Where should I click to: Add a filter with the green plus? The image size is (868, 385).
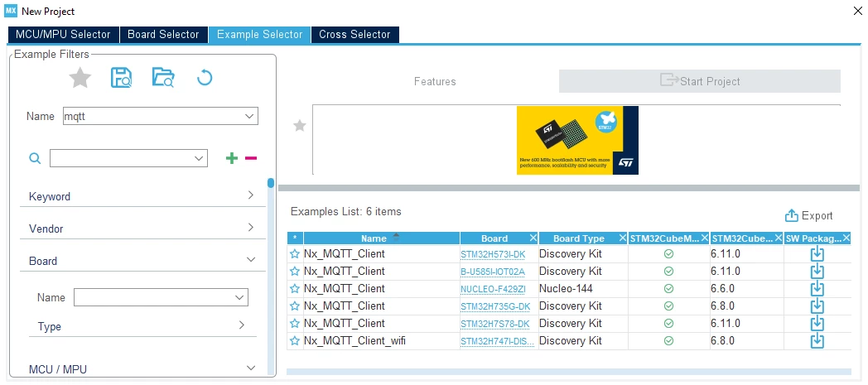(232, 158)
